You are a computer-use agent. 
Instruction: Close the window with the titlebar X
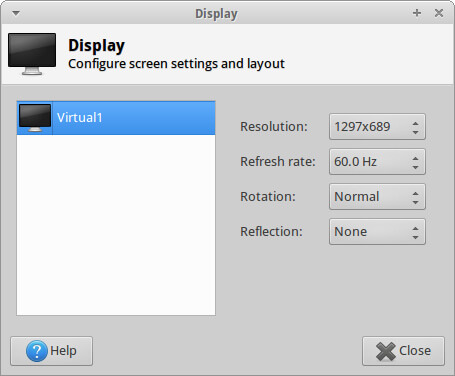tap(439, 13)
